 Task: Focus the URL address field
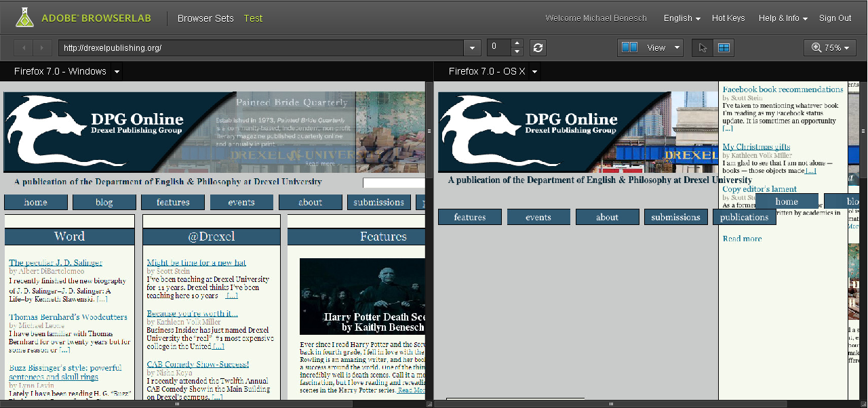pos(261,47)
